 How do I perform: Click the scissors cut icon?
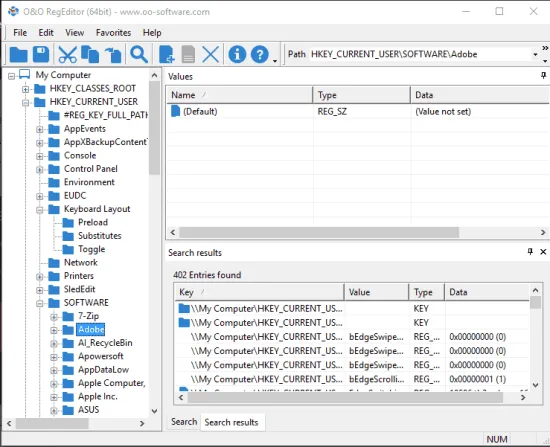[x=67, y=55]
